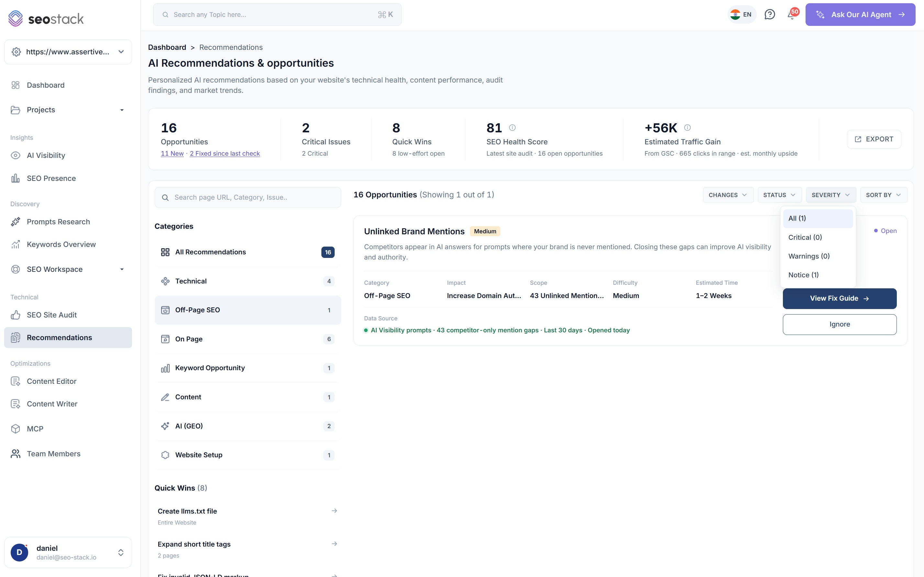924x577 pixels.
Task: Focus the Search any Topic field
Action: [x=277, y=15]
